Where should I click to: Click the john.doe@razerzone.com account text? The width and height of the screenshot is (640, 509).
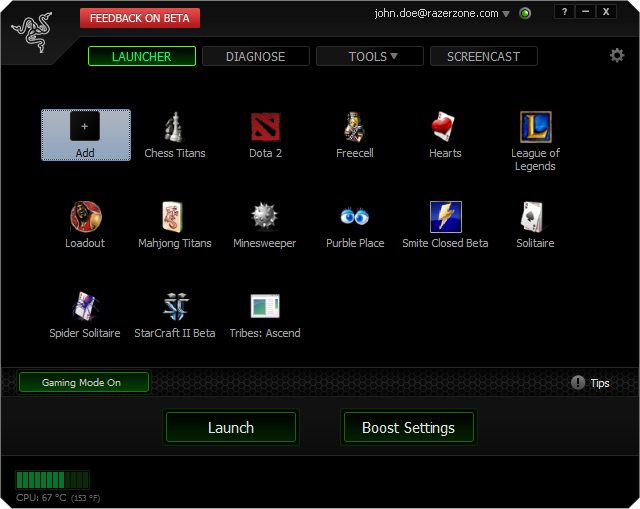coord(436,13)
